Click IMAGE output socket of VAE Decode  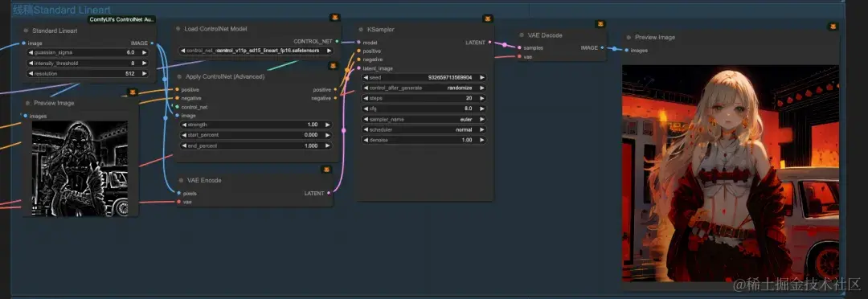tap(603, 47)
